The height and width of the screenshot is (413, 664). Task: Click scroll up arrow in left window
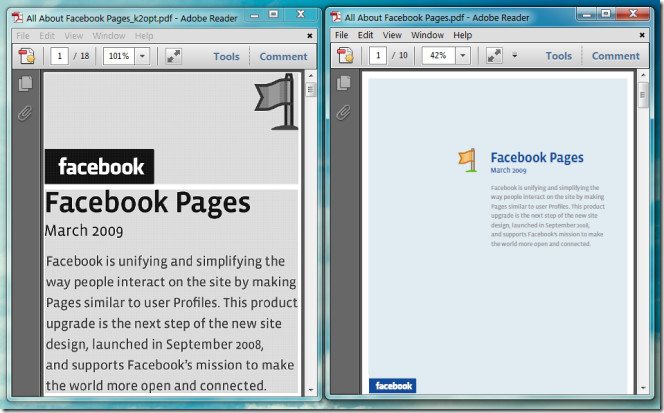[311, 76]
